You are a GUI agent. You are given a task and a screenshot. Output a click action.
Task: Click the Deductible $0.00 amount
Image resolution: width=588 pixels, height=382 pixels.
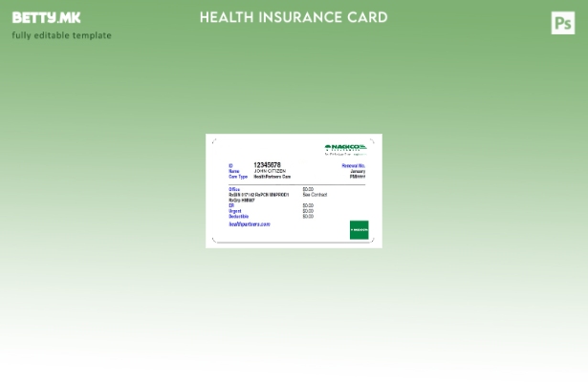tap(308, 217)
